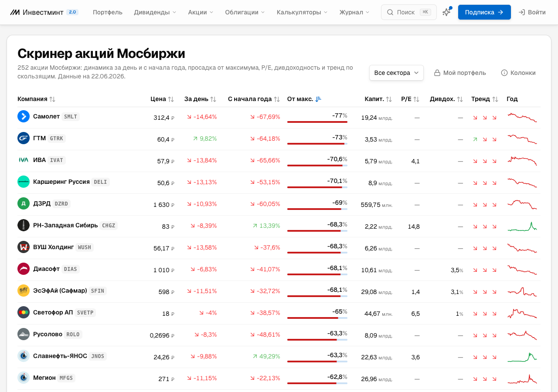Click the SVETP ticker badge
The width and height of the screenshot is (558, 392).
[85, 312]
